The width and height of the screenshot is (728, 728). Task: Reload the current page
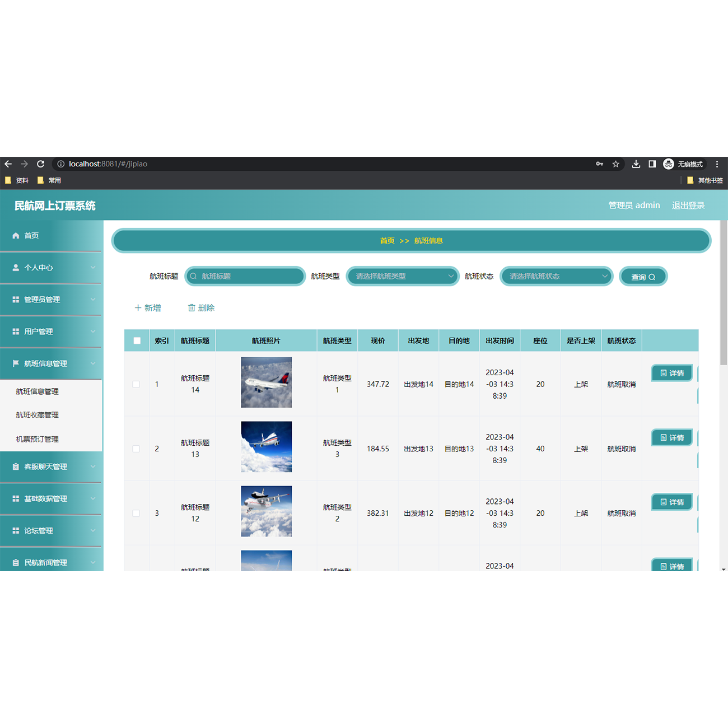click(x=40, y=164)
